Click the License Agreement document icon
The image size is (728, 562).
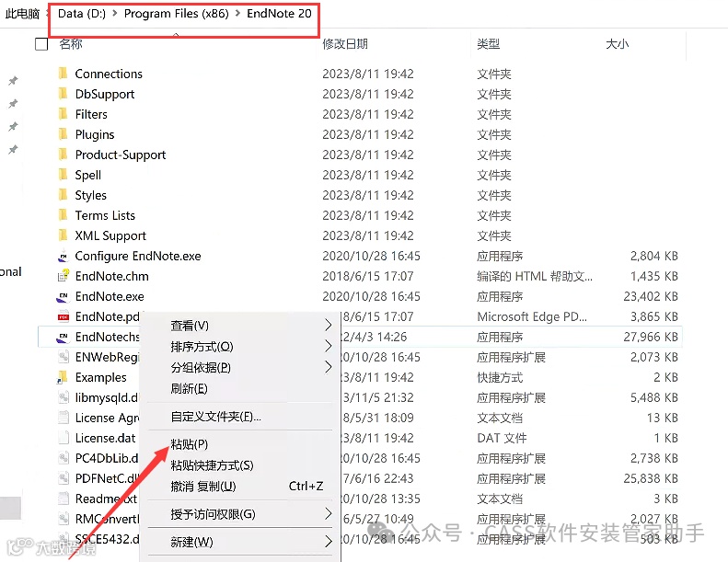[x=64, y=418]
